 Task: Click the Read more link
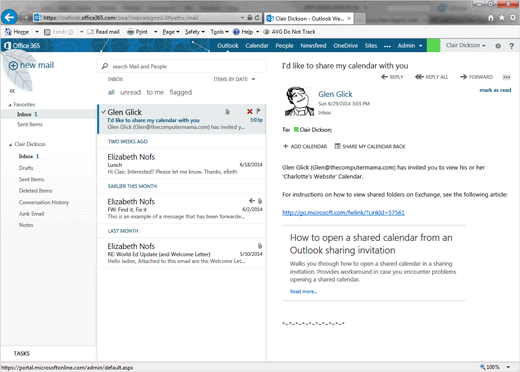[x=303, y=291]
